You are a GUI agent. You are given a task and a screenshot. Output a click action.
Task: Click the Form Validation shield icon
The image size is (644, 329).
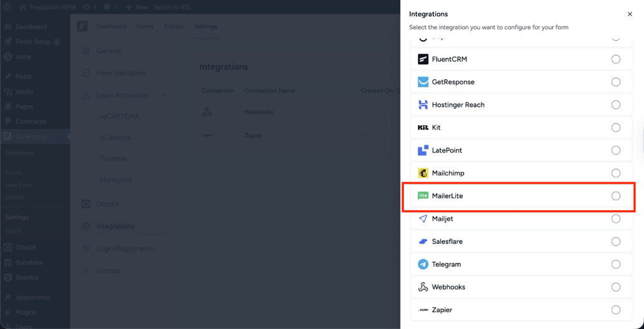(x=86, y=73)
